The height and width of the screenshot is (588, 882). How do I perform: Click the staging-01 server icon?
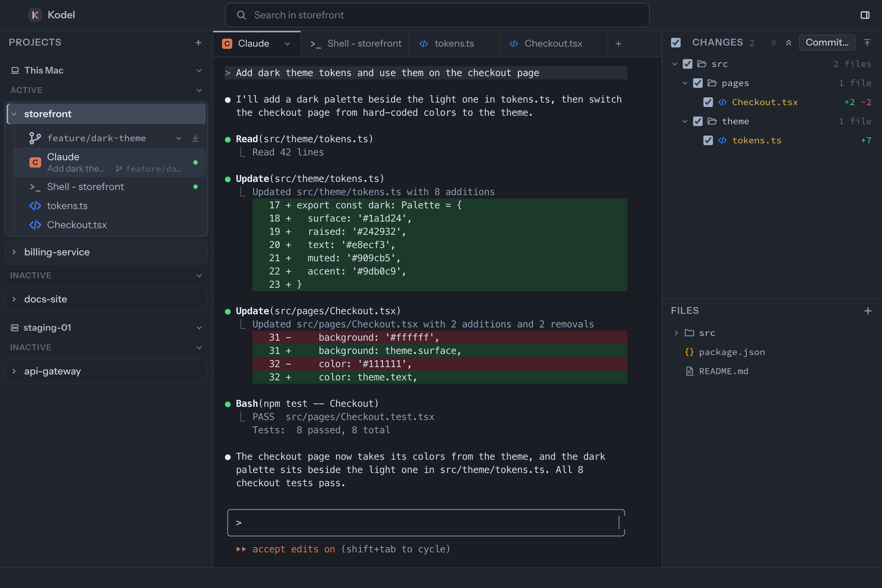(x=15, y=328)
